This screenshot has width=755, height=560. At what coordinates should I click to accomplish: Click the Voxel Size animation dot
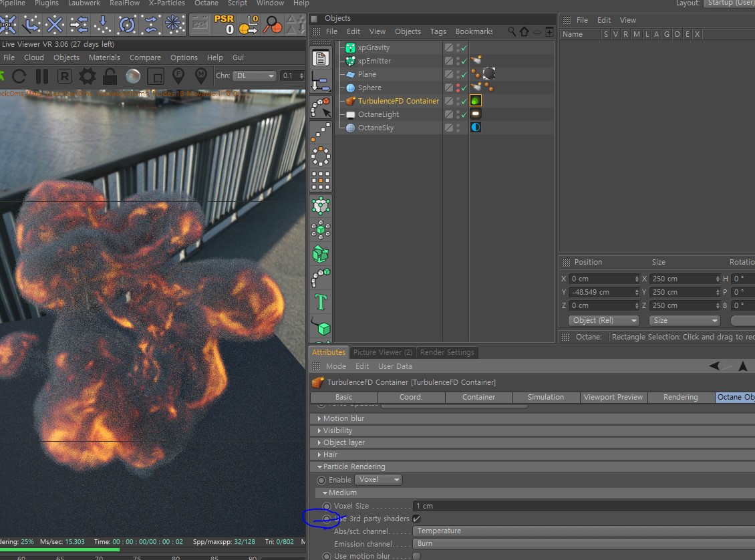point(327,506)
